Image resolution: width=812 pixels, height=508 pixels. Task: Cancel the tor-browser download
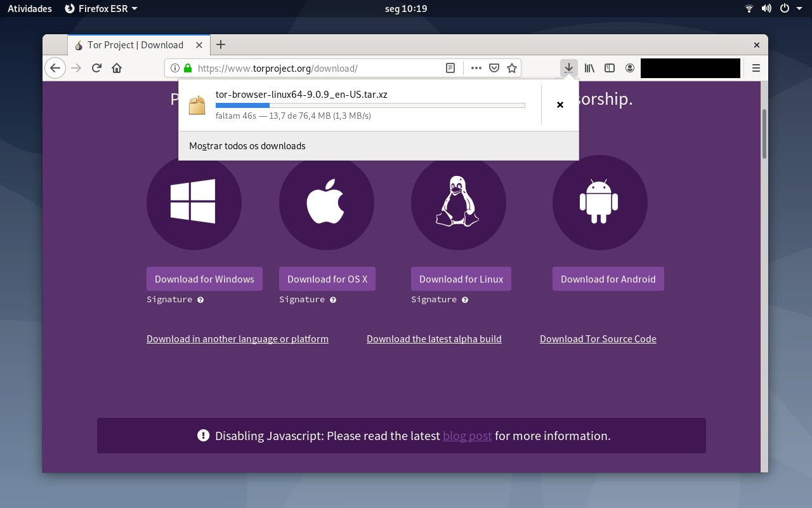pyautogui.click(x=560, y=105)
